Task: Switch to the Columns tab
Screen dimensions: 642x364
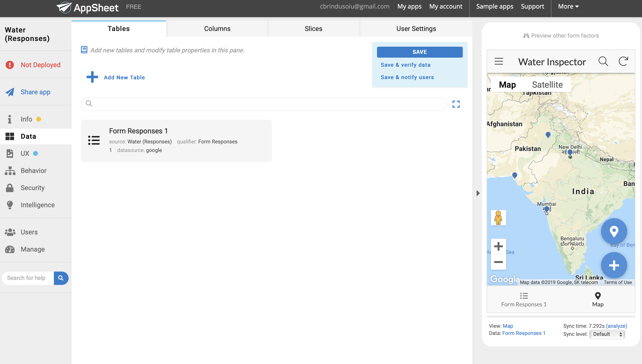Action: click(217, 29)
